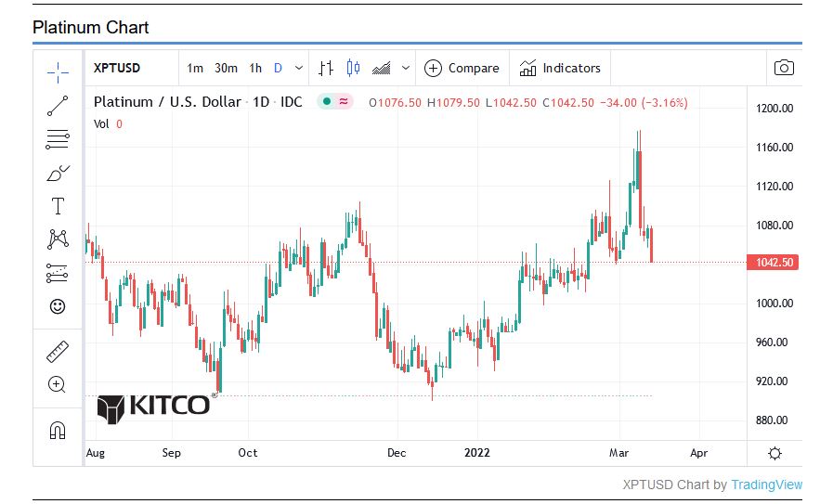Click the Mar time axis label
The height and width of the screenshot is (504, 833).
point(618,453)
